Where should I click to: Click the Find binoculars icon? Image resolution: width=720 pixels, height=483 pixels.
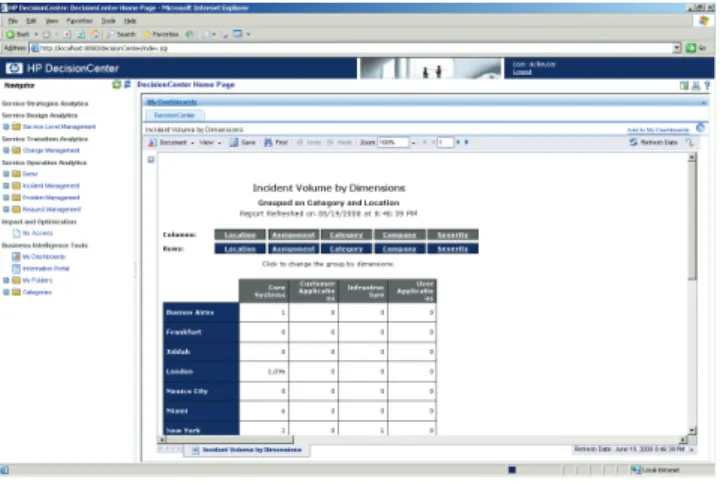pyautogui.click(x=268, y=143)
